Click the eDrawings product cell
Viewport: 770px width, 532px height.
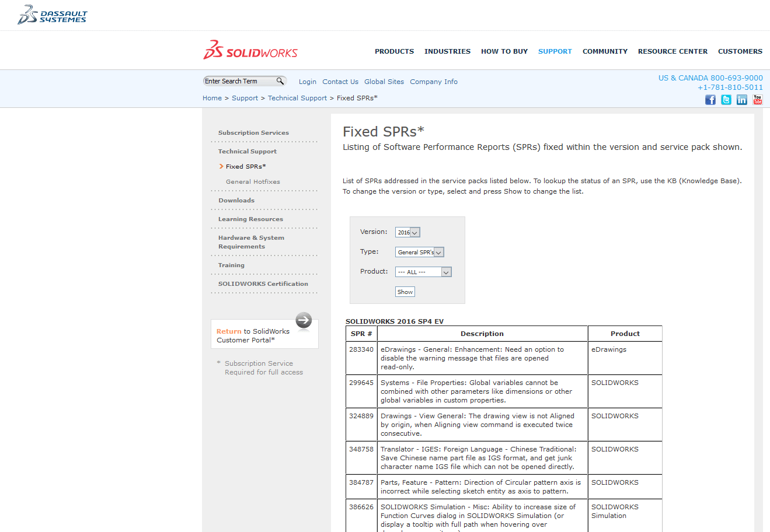pyautogui.click(x=625, y=358)
